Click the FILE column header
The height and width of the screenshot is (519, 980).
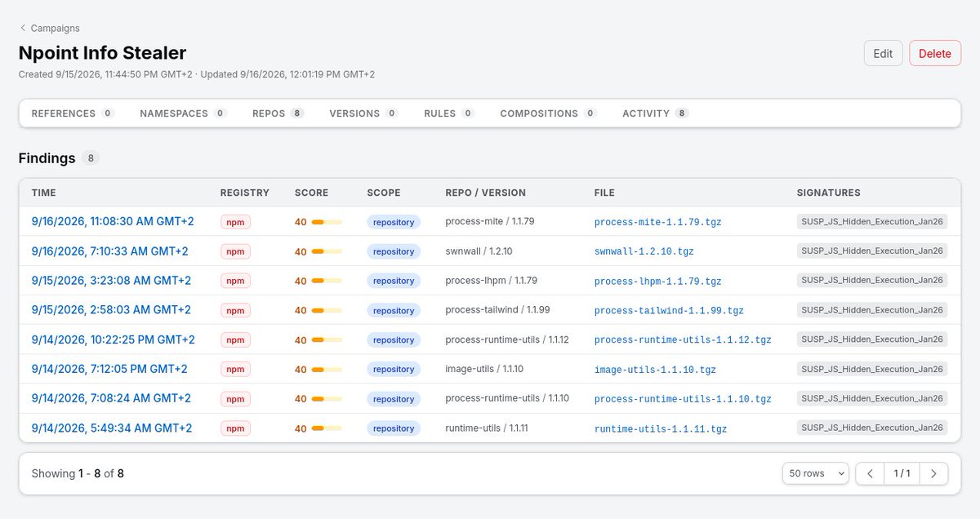click(x=604, y=193)
